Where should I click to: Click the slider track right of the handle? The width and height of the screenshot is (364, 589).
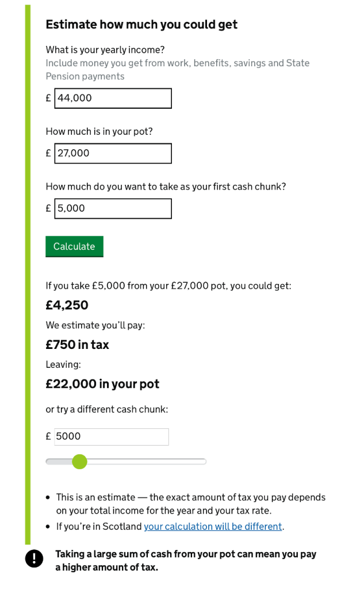tap(150, 461)
